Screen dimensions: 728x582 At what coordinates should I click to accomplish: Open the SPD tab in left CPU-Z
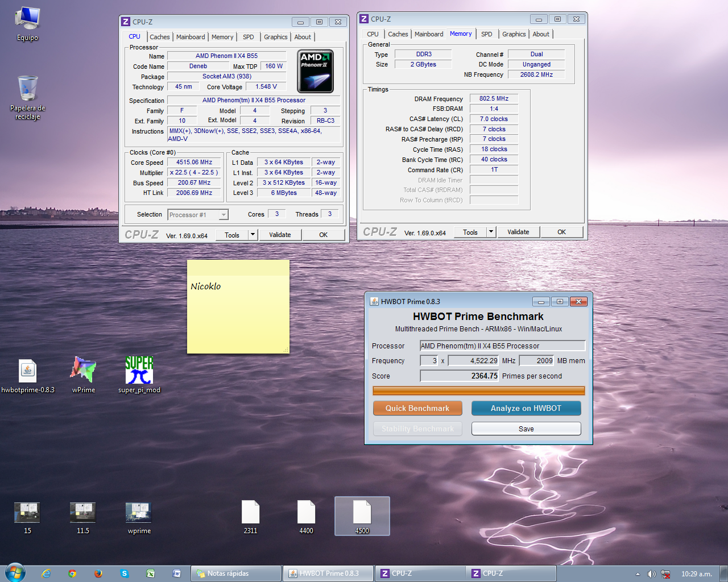pyautogui.click(x=249, y=37)
